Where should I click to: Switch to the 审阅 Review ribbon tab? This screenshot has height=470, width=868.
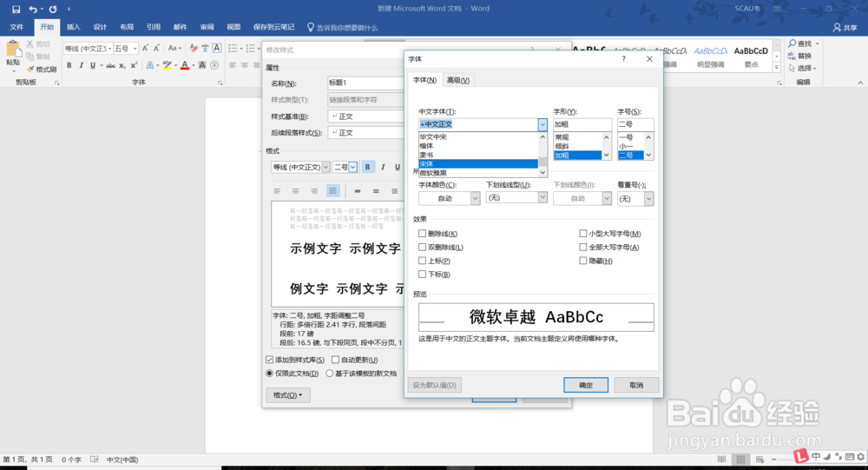tap(207, 27)
